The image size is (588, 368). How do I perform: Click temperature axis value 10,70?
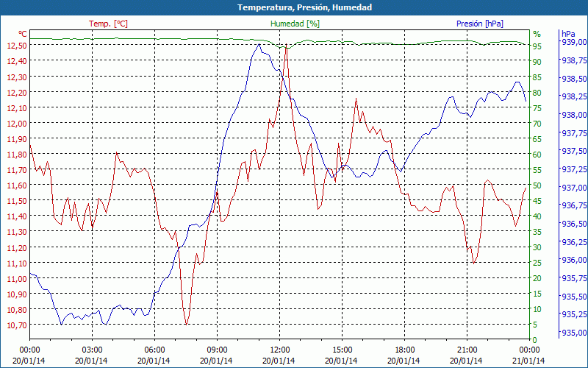pos(17,325)
